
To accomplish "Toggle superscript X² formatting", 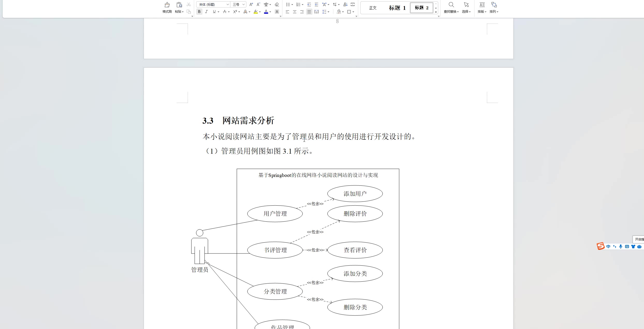I will tap(235, 12).
